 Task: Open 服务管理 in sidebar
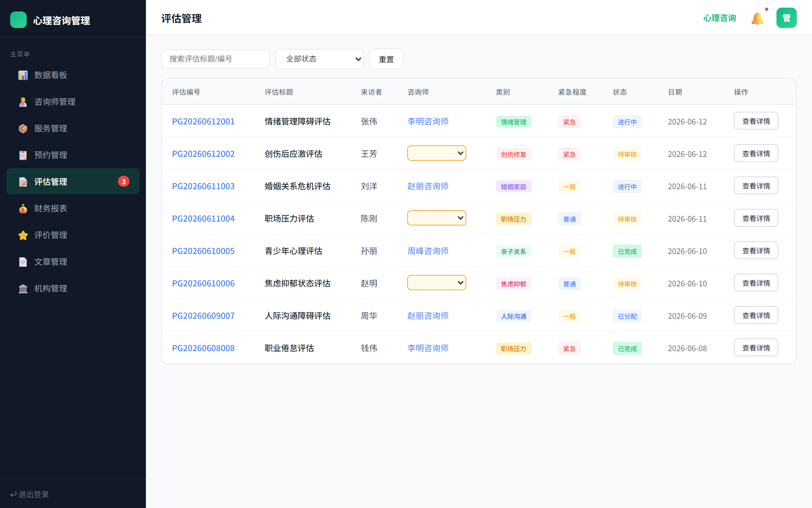coord(73,128)
